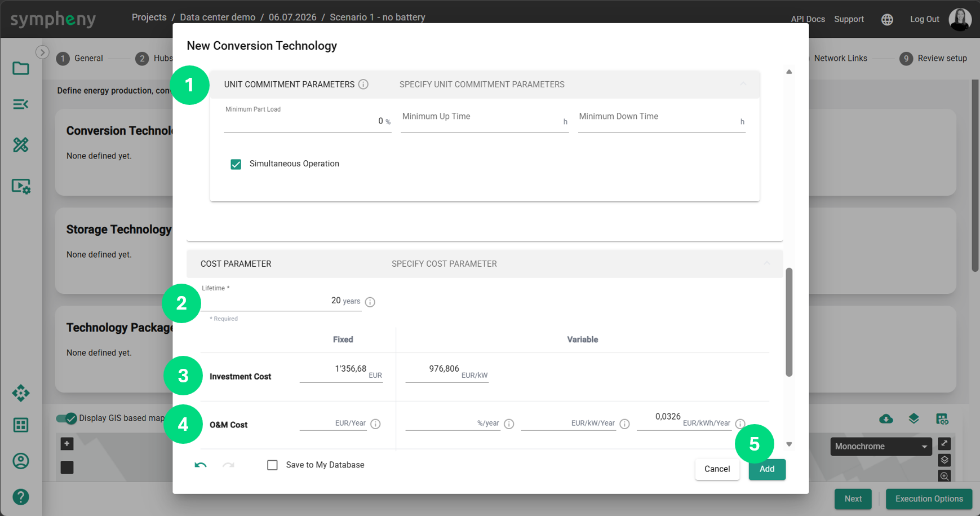Collapse Unit Commitment Parameters section
Screen dimensions: 980x516
[743, 84]
